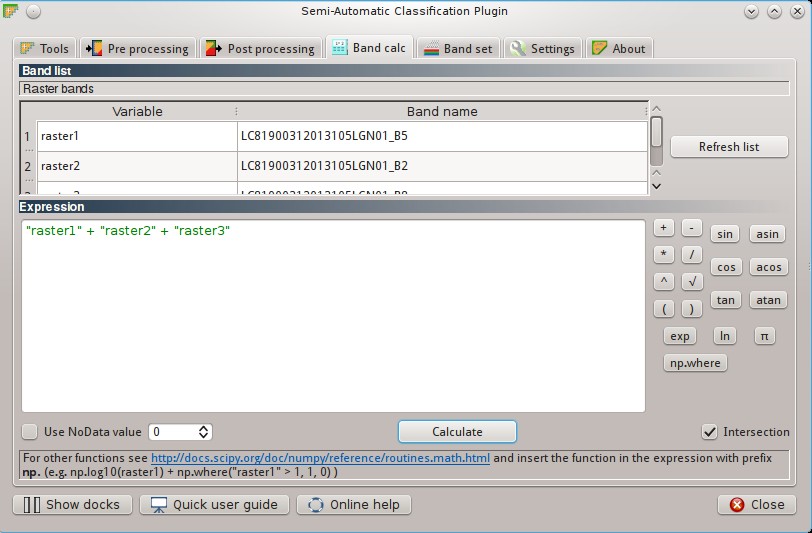
Task: Insert the power caret operator
Action: pyautogui.click(x=664, y=281)
